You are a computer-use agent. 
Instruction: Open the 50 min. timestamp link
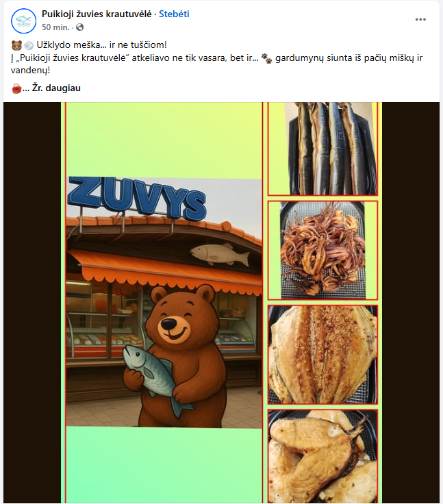pyautogui.click(x=55, y=27)
